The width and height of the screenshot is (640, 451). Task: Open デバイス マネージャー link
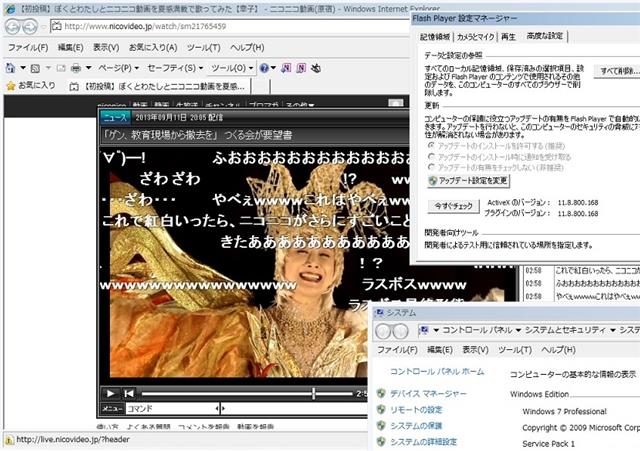click(x=428, y=393)
